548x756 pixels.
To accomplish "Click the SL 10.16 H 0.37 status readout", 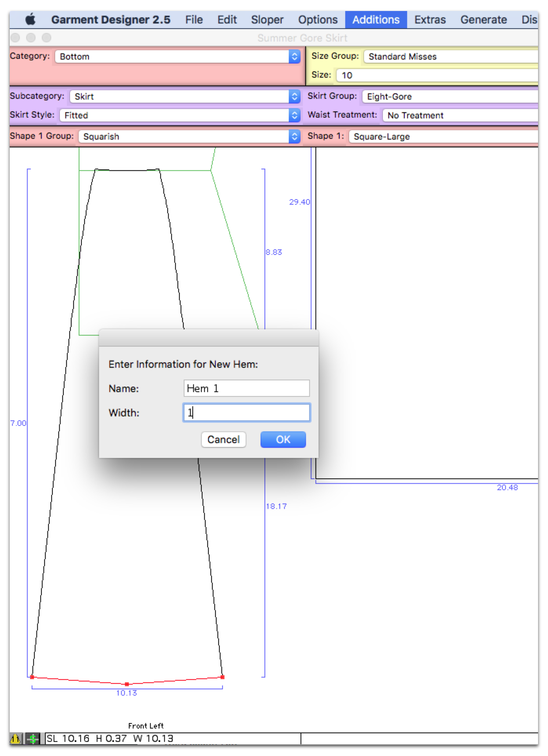I will point(110,739).
